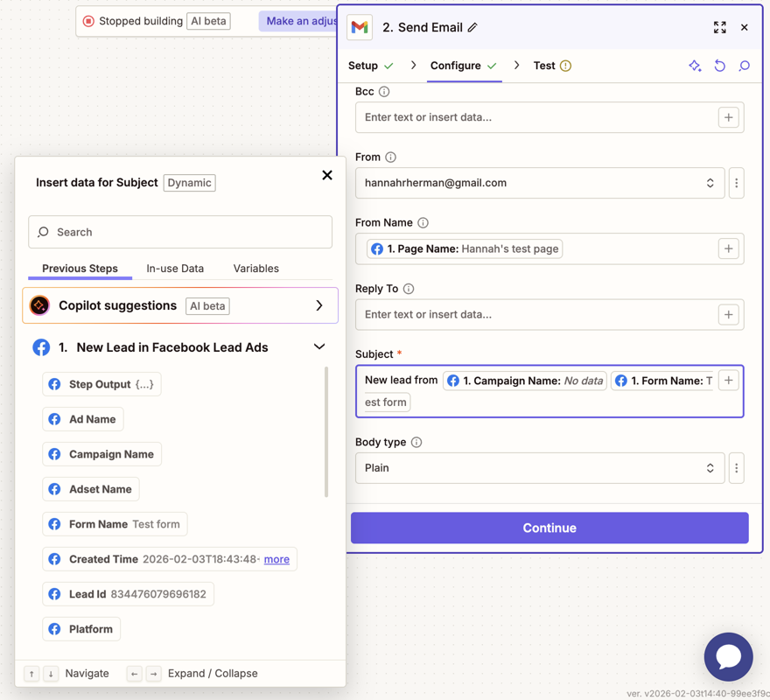Expand the Copilot suggestions row
The image size is (770, 700).
319,305
